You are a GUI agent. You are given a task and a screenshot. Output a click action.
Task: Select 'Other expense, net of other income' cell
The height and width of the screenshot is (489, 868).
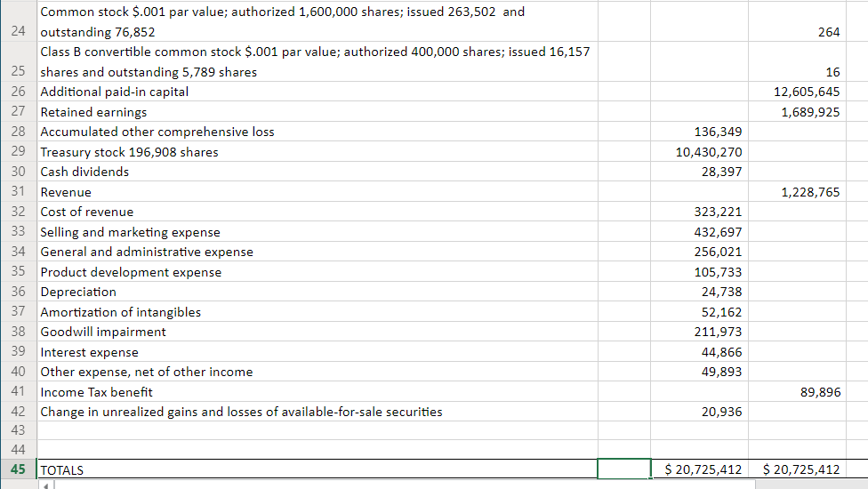[317, 371]
